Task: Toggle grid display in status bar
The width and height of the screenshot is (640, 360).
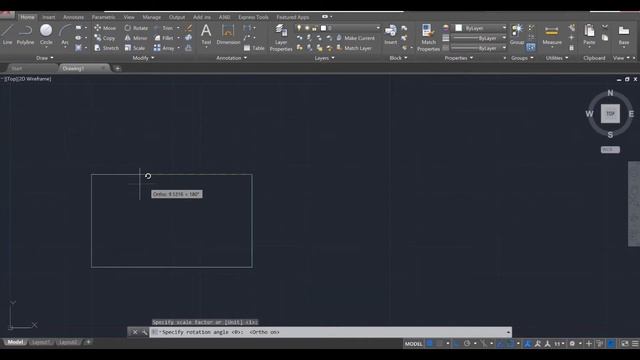Action: 429,344
